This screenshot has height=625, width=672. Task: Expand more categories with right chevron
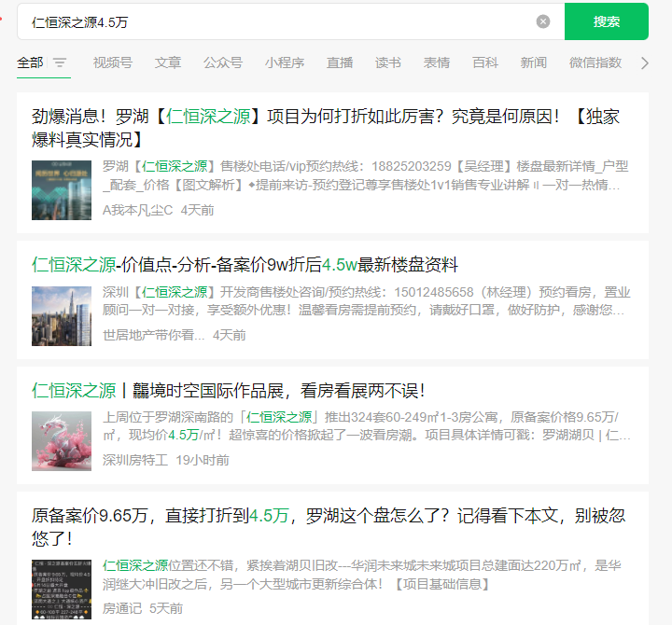pyautogui.click(x=644, y=63)
